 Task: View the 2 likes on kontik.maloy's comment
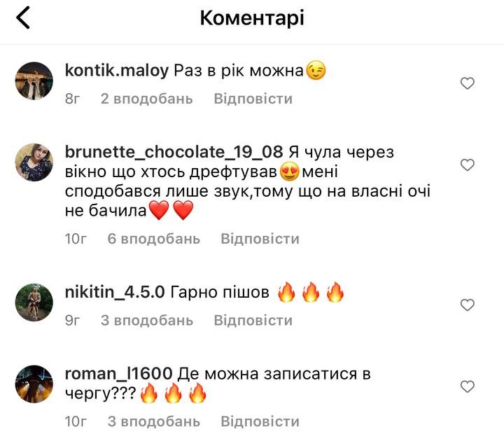(146, 99)
